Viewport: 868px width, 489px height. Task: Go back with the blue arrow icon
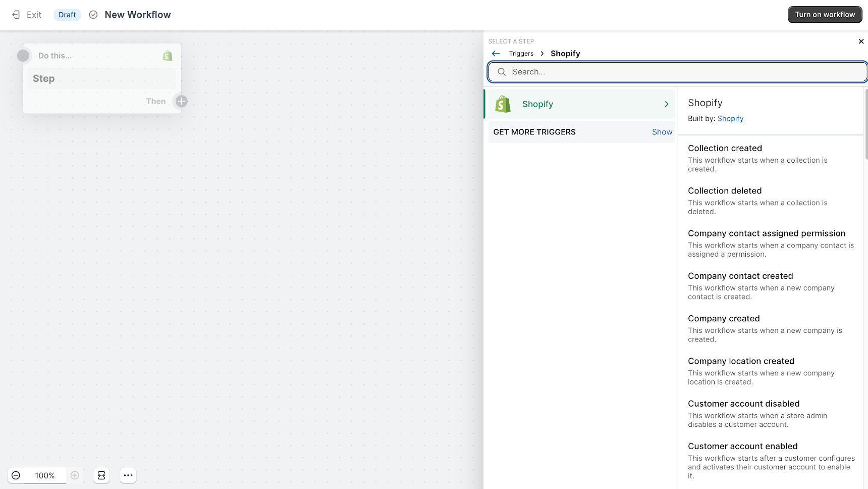[496, 54]
